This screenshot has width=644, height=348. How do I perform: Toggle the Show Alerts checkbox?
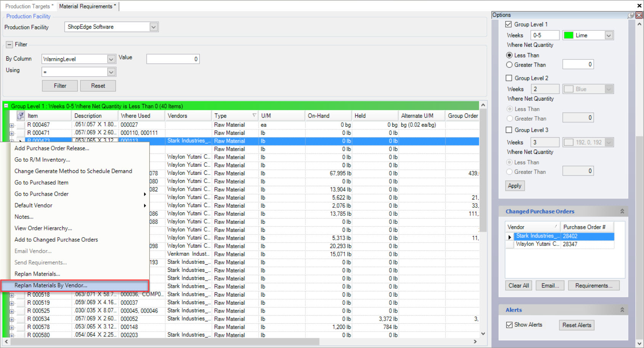point(509,325)
